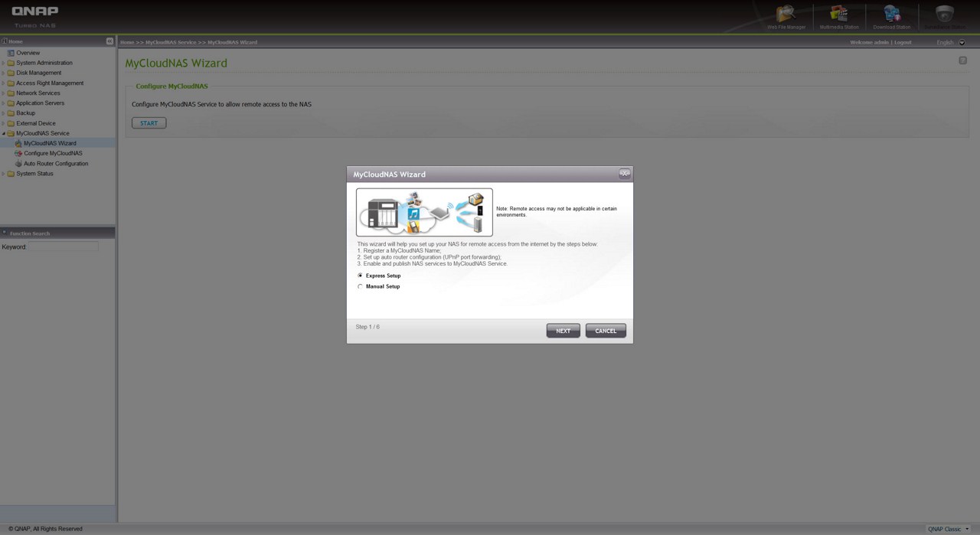
Task: Click MyCloudNAS Wizard in the breadcrumb
Action: point(233,42)
